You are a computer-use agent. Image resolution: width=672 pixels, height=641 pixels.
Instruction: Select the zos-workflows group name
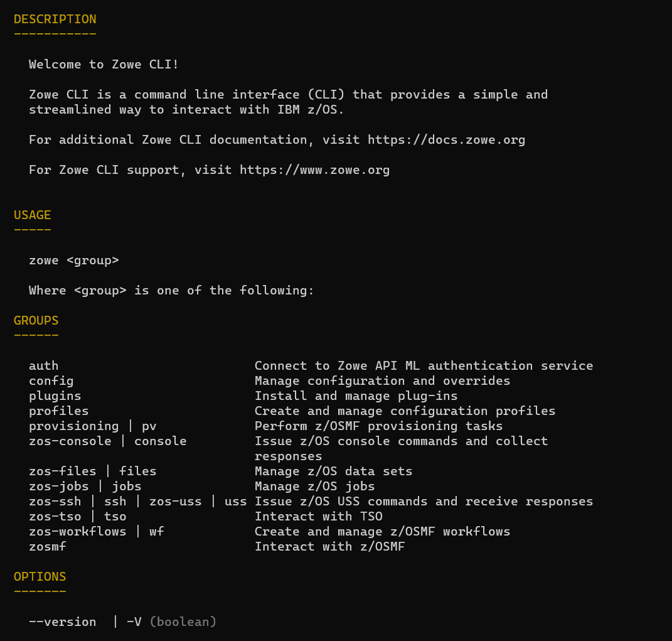pyautogui.click(x=77, y=531)
